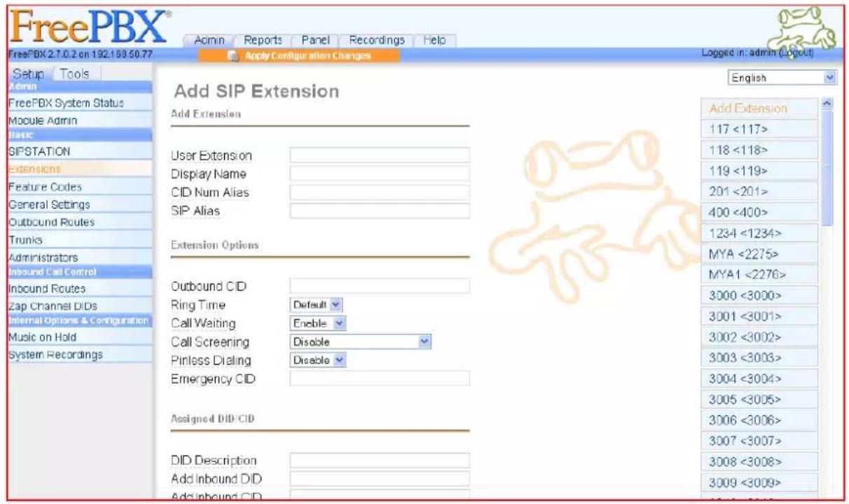Select extension MYA1 <2276>
The image size is (849, 504).
tap(759, 274)
